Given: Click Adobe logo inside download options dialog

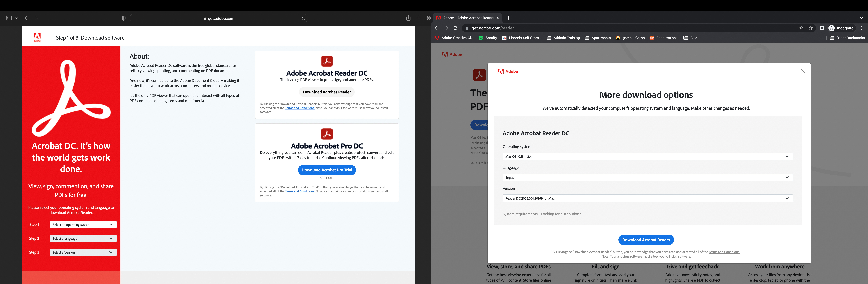Looking at the screenshot, I should coord(508,71).
